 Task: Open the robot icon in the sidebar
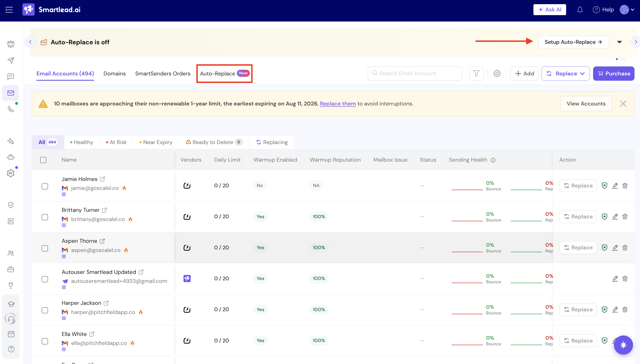[11, 157]
